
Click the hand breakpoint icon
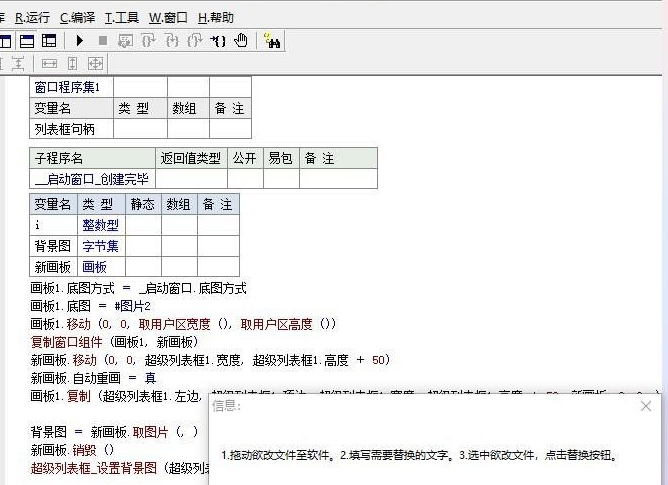tap(241, 40)
